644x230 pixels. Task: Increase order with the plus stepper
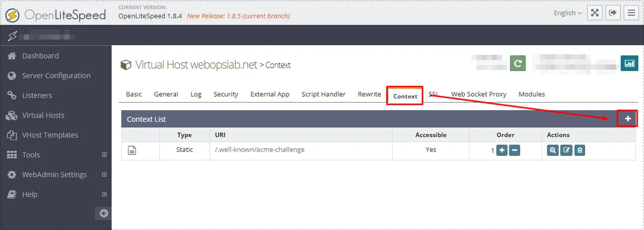[501, 150]
